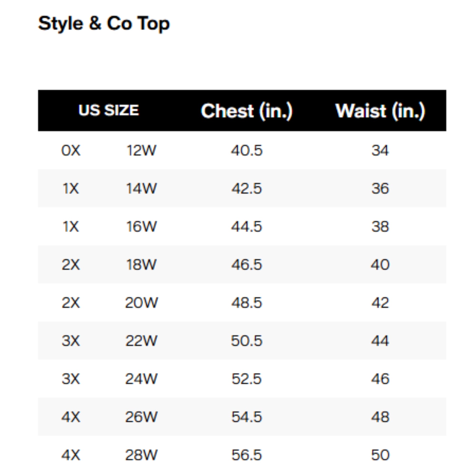Select the 12W size cell
This screenshot has width=476, height=476.
pyautogui.click(x=141, y=150)
